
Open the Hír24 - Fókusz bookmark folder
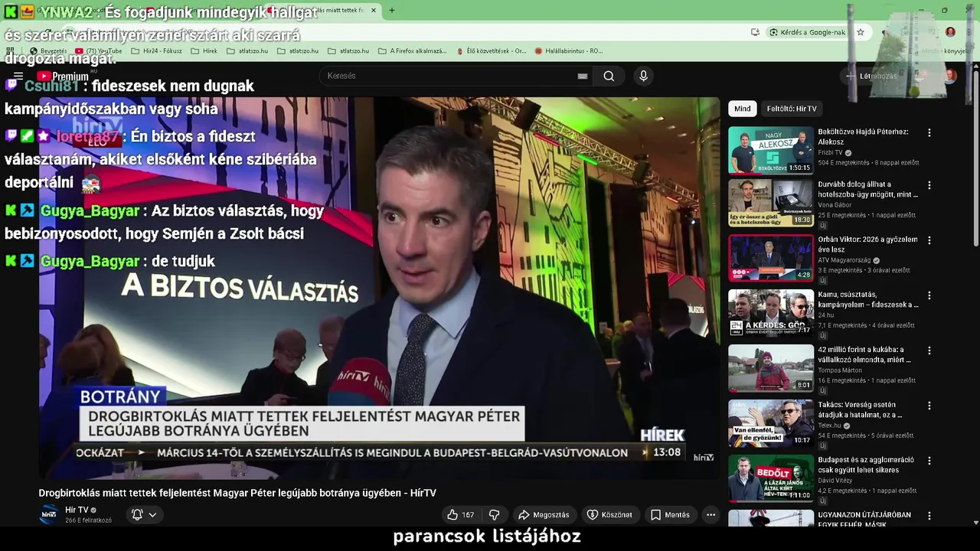tap(156, 51)
